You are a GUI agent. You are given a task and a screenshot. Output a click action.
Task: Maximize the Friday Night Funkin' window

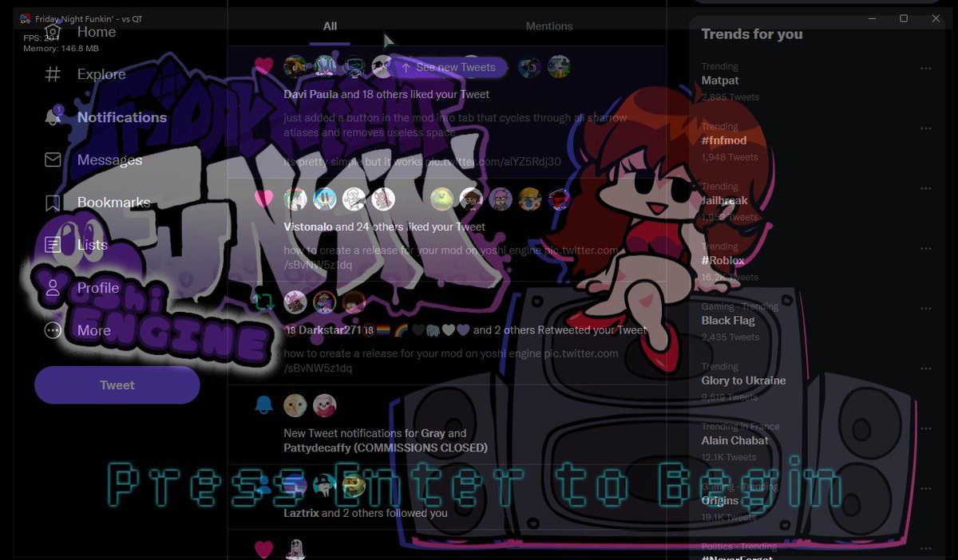click(904, 18)
